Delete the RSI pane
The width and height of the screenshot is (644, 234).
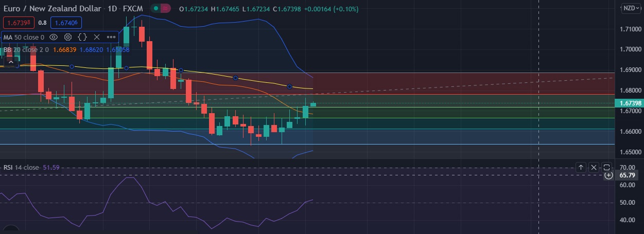[x=594, y=167]
